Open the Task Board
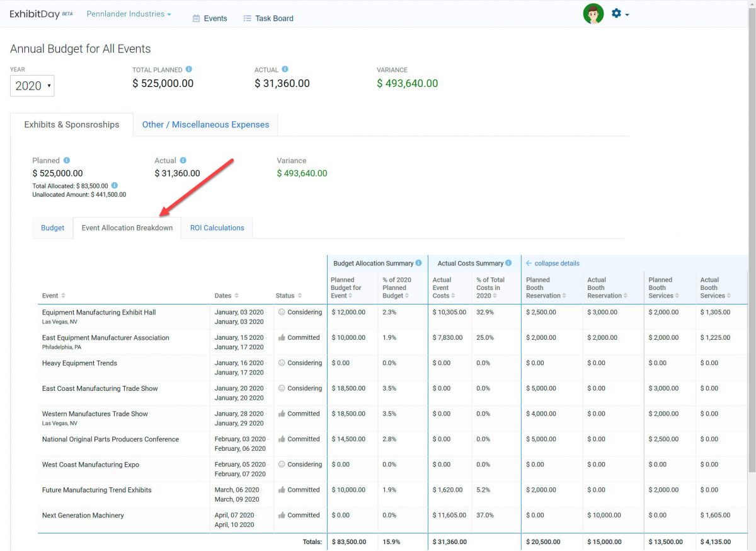This screenshot has height=551, width=756. 268,18
